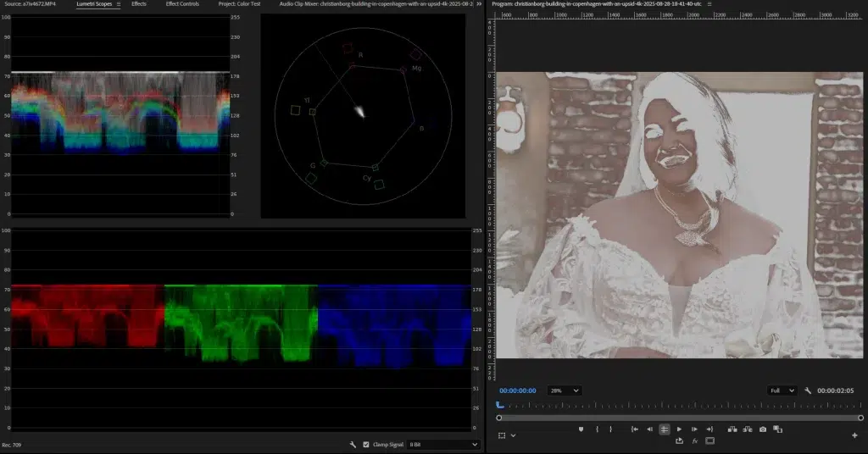The height and width of the screenshot is (454, 868).
Task: Click the Program Monitor zoom scroll bar
Action: coord(680,418)
